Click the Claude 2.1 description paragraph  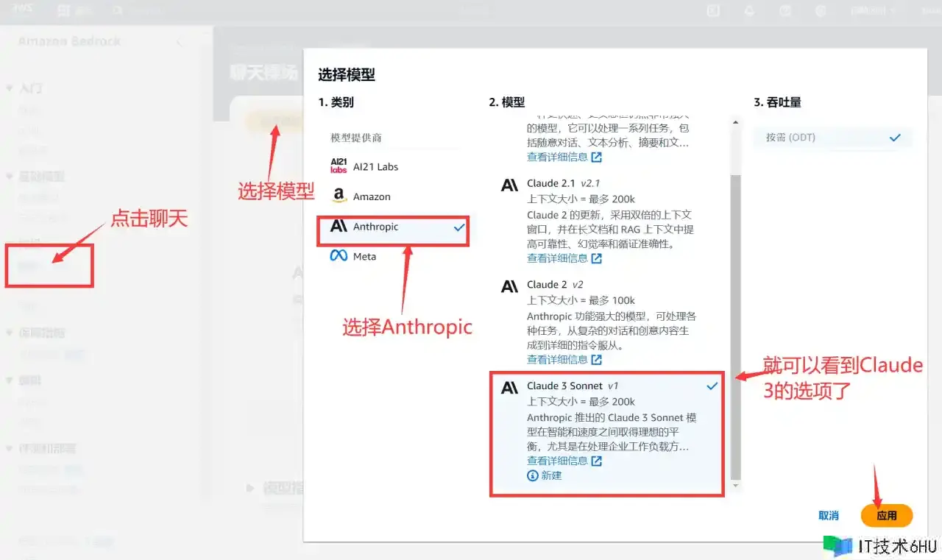[610, 230]
